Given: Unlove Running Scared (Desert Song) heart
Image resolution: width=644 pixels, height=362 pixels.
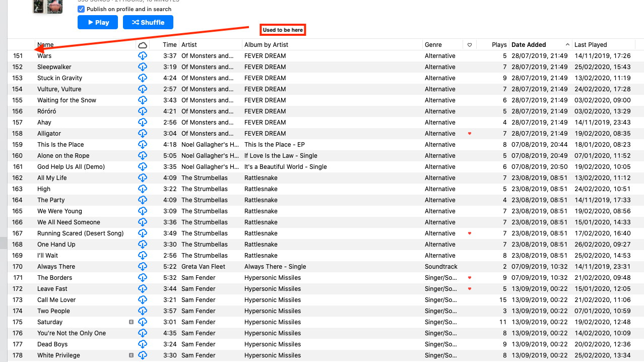Looking at the screenshot, I should coord(470,233).
